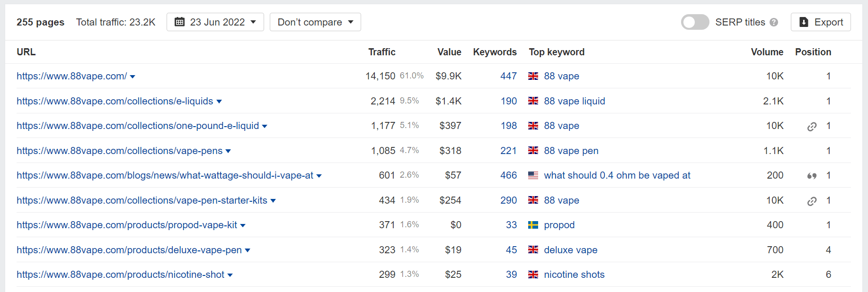Click the Swedish flag beside 'propod'
Image resolution: width=868 pixels, height=292 pixels.
click(533, 225)
